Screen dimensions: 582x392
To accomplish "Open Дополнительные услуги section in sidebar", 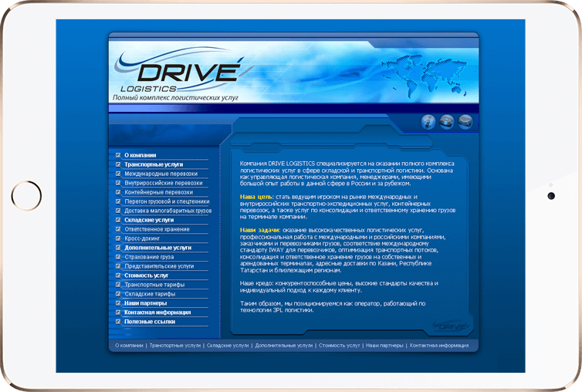I will pos(157,248).
